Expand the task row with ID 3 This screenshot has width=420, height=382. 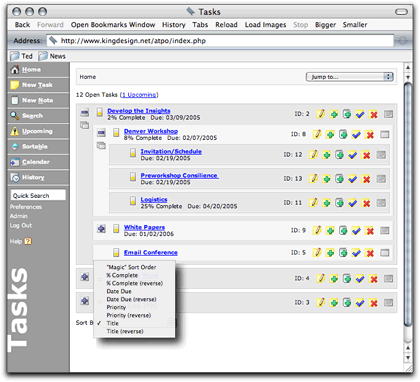coord(85,301)
